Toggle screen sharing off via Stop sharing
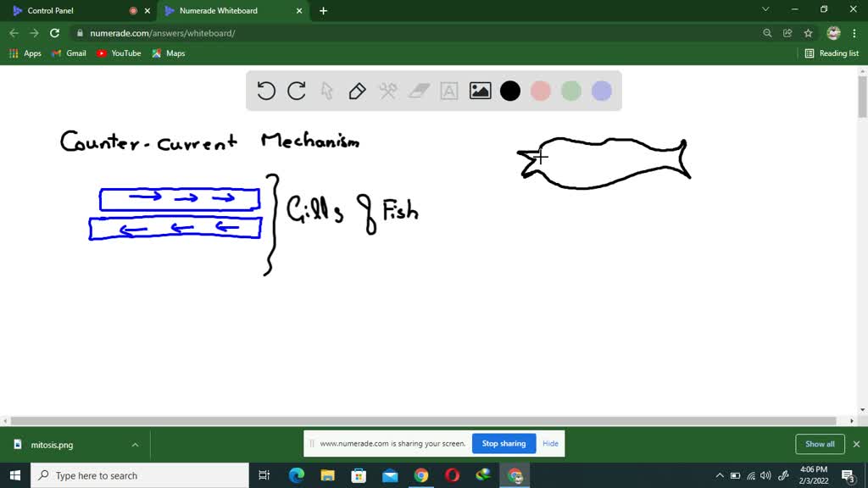 [504, 443]
